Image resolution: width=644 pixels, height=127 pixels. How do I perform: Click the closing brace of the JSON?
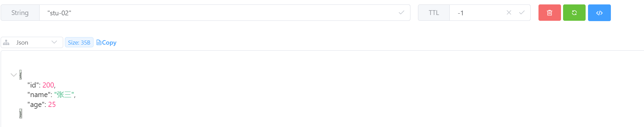20,114
